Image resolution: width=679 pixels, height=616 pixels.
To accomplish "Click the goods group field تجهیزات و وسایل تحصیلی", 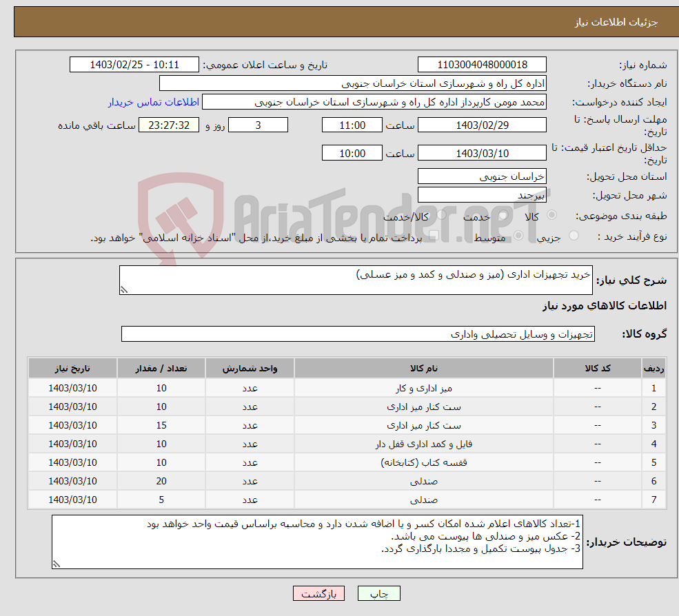I will coord(358,334).
